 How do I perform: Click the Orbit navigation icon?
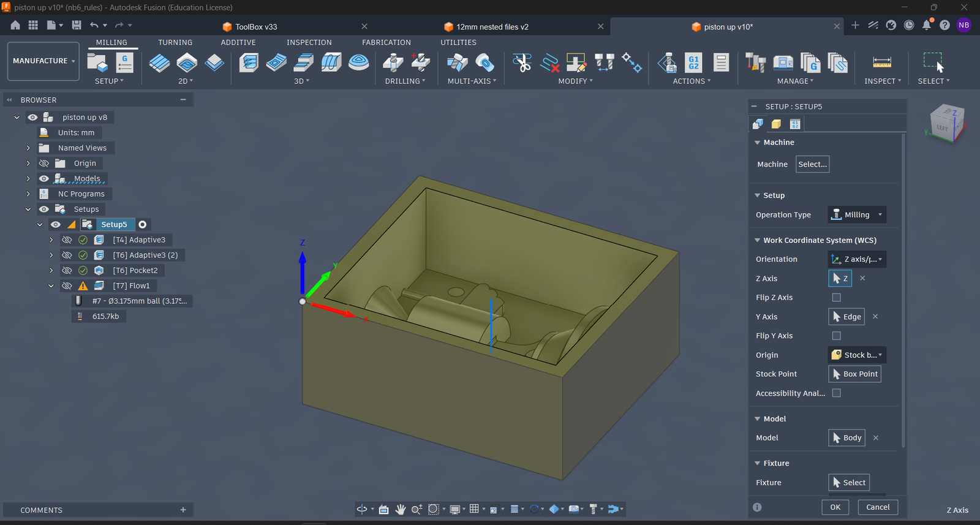362,509
